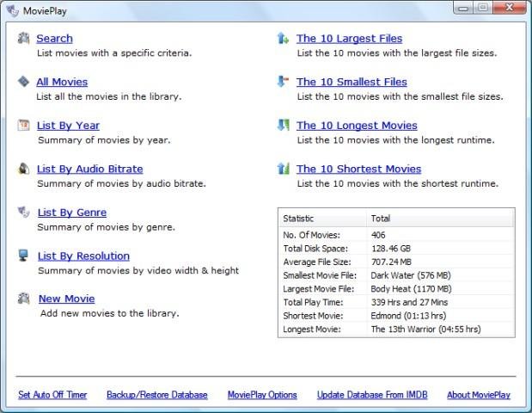Select the 128.46 GB value

(x=391, y=249)
